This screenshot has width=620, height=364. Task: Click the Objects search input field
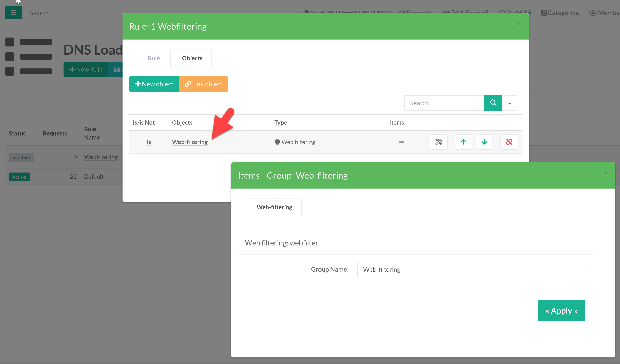[x=444, y=103]
